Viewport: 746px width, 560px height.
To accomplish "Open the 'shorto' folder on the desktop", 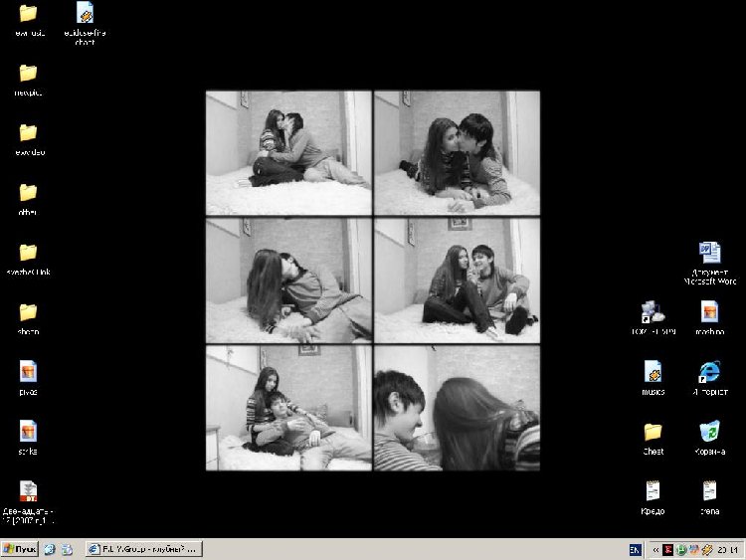I will 28,312.
